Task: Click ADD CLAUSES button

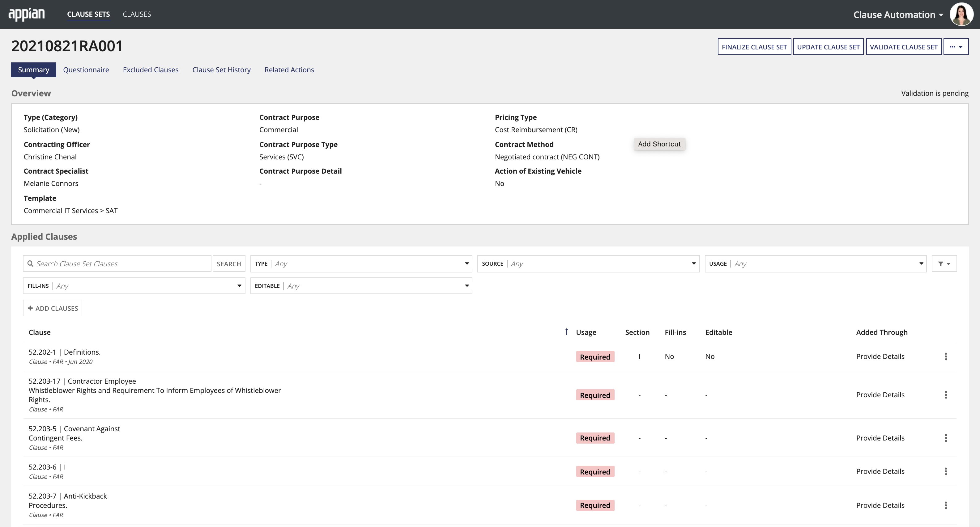Action: [x=53, y=308]
